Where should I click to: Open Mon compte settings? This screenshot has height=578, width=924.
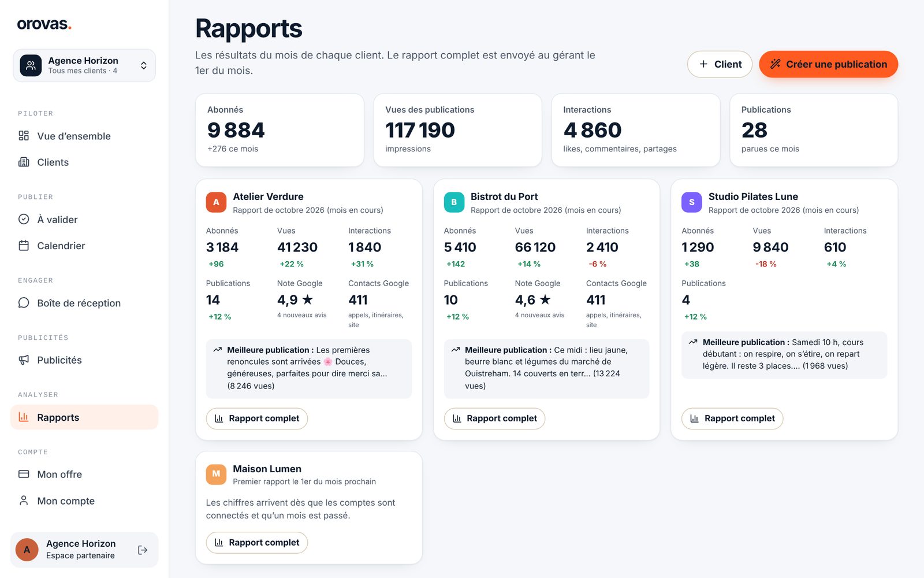point(84,501)
